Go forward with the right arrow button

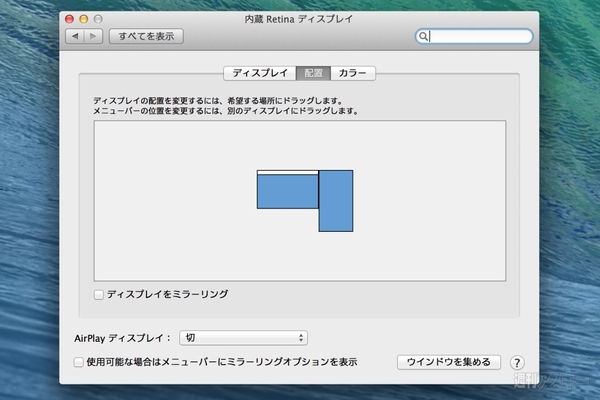tap(93, 36)
